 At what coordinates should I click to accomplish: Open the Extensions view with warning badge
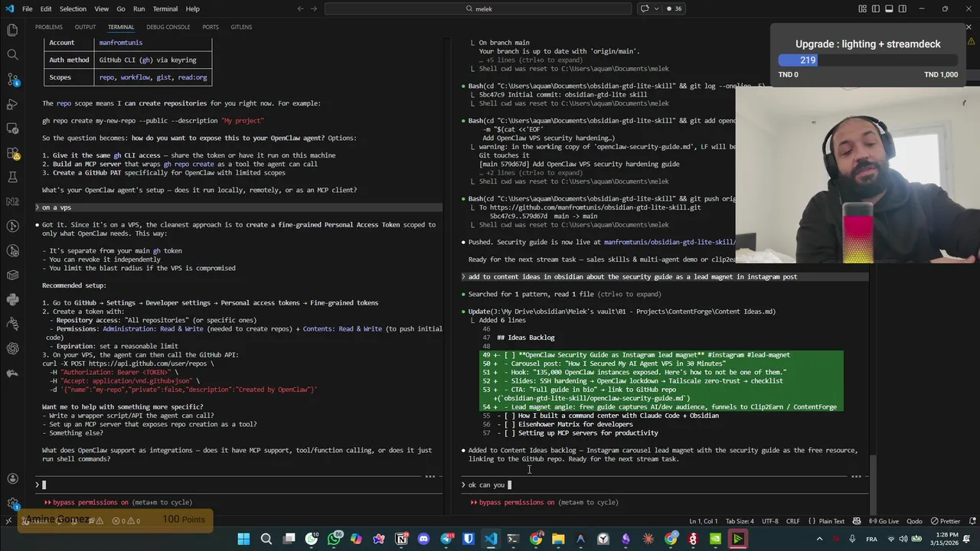tap(12, 152)
